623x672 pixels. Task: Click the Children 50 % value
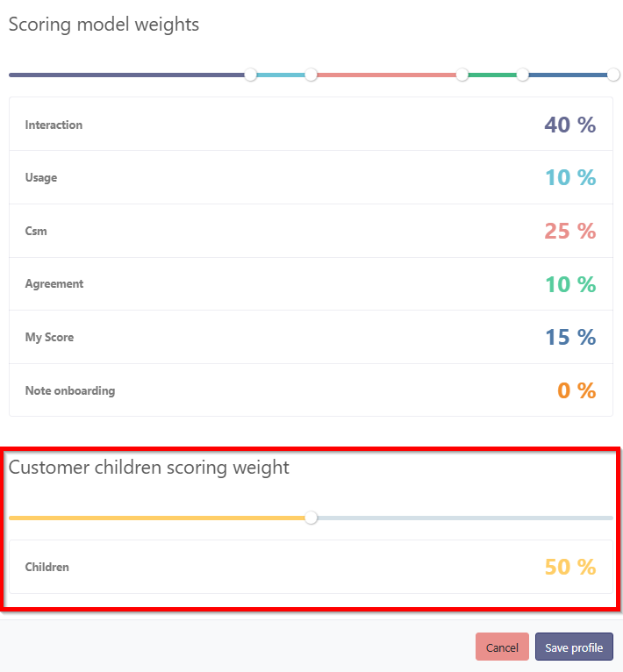(569, 567)
